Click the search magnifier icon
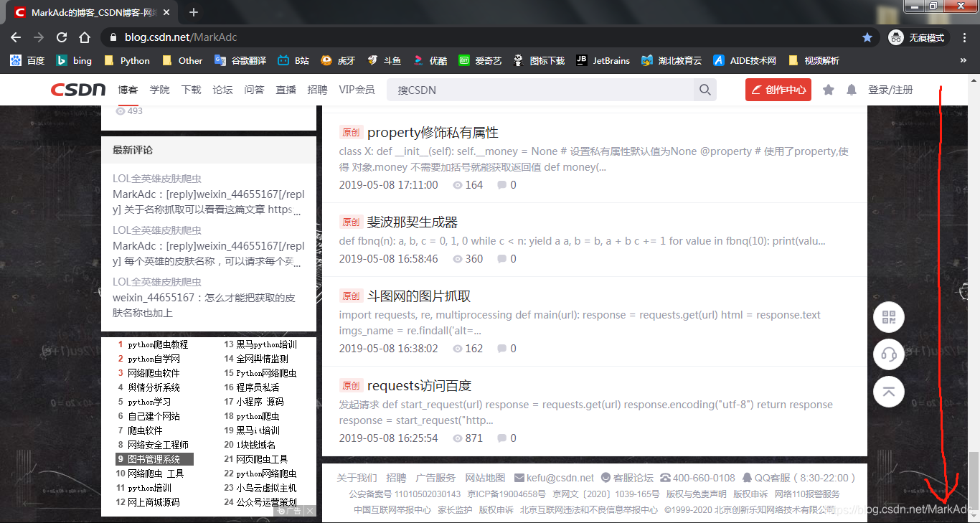Viewport: 980px width, 523px height. pyautogui.click(x=705, y=89)
